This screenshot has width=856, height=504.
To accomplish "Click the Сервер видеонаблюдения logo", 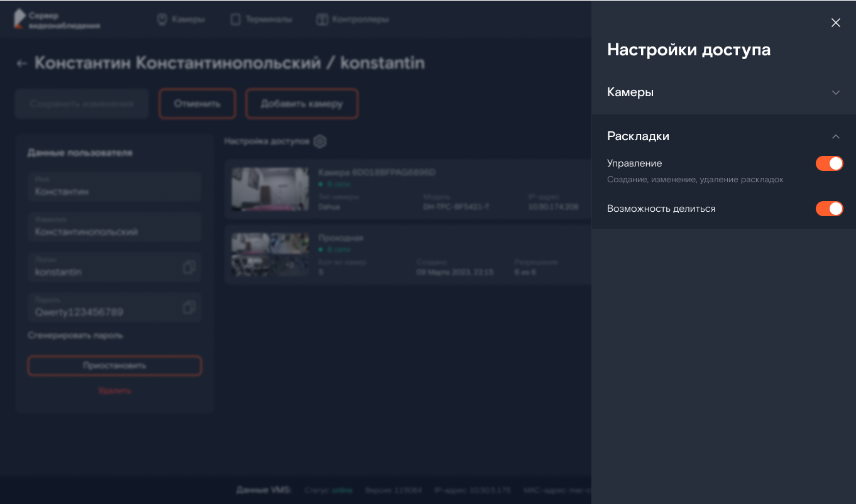I will [57, 20].
